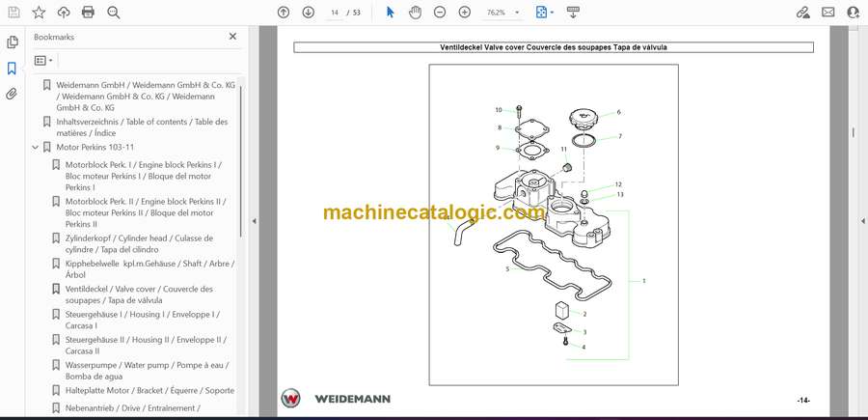Click the Save file icon

(14, 13)
